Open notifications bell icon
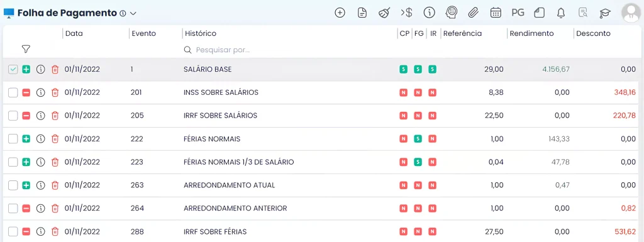644x242 pixels. 560,13
